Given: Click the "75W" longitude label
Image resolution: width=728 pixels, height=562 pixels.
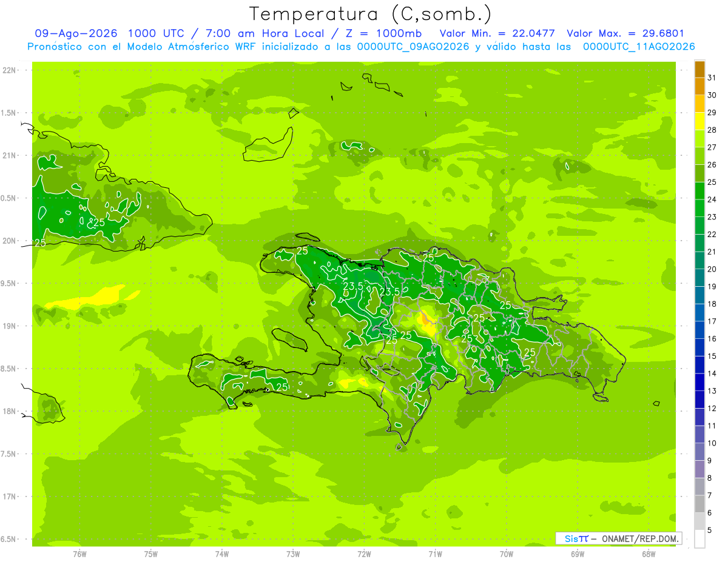Looking at the screenshot, I should (150, 554).
